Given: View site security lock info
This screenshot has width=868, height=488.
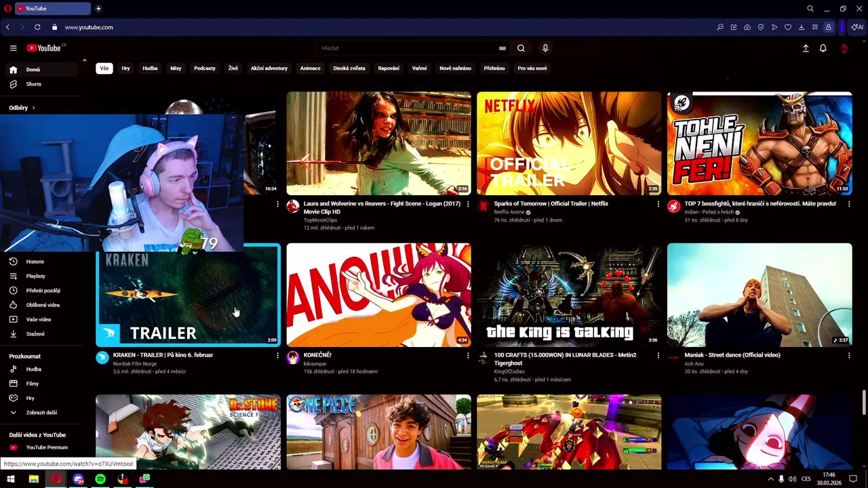Looking at the screenshot, I should coord(54,27).
